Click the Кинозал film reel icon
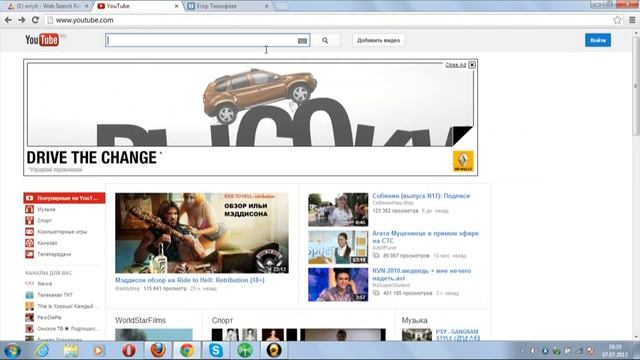640x360 pixels. click(x=29, y=243)
